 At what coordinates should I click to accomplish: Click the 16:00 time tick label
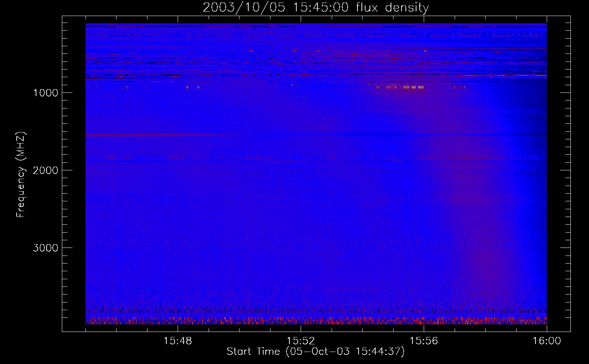547,341
